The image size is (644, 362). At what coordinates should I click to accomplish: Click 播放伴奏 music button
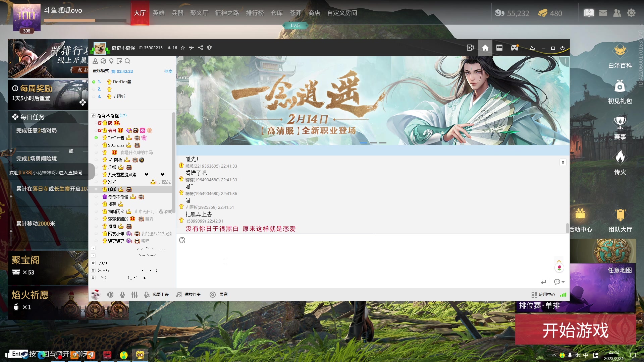189,295
